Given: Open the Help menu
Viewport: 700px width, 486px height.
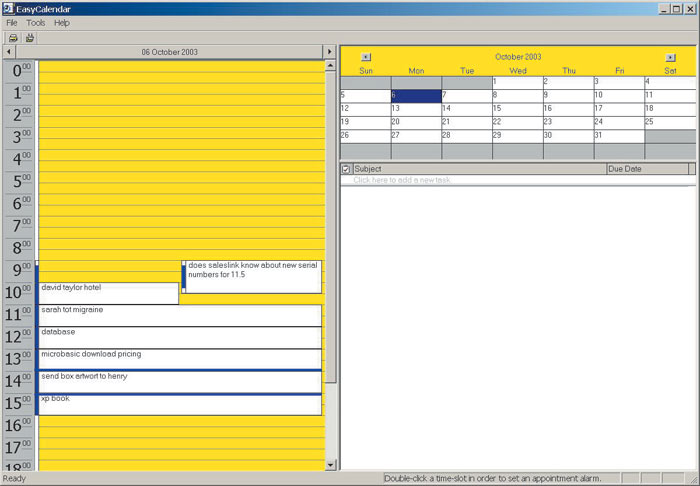Looking at the screenshot, I should 62,22.
